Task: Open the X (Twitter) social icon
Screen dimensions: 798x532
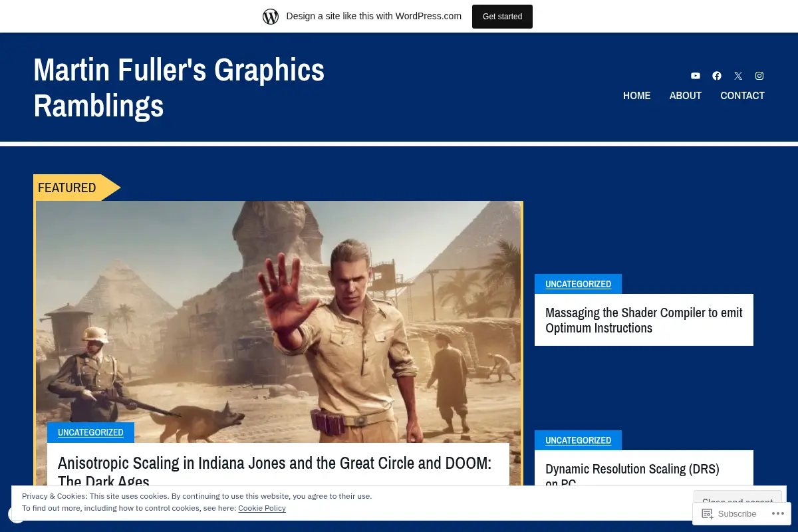Action: [738, 76]
